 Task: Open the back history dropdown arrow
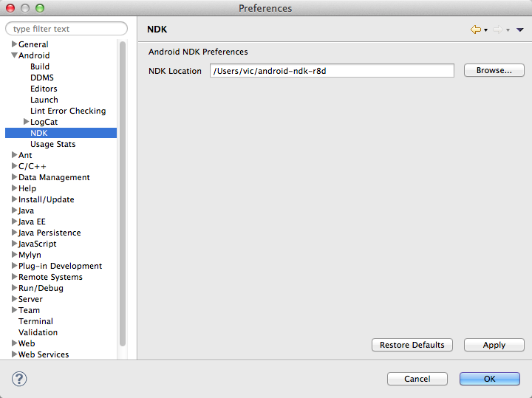486,30
